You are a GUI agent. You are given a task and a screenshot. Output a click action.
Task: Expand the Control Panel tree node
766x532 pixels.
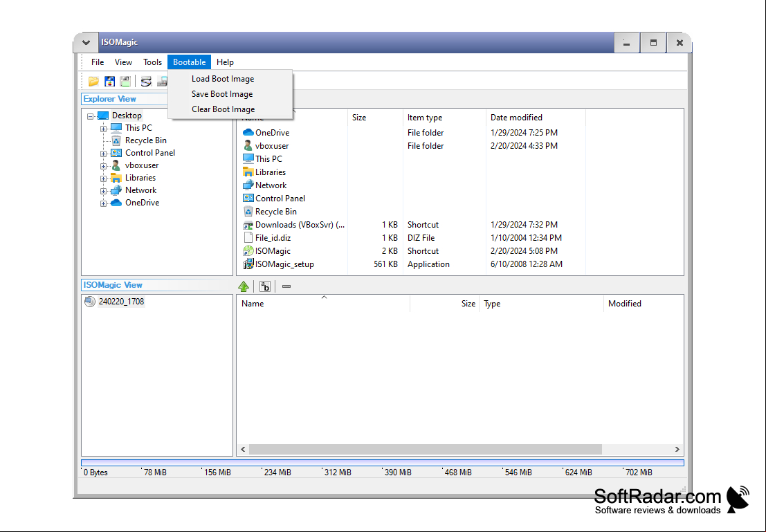click(x=103, y=154)
